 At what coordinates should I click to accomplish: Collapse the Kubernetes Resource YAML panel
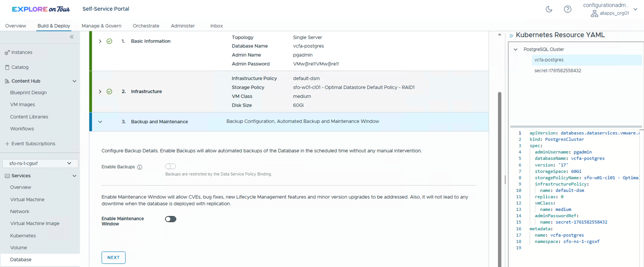511,35
